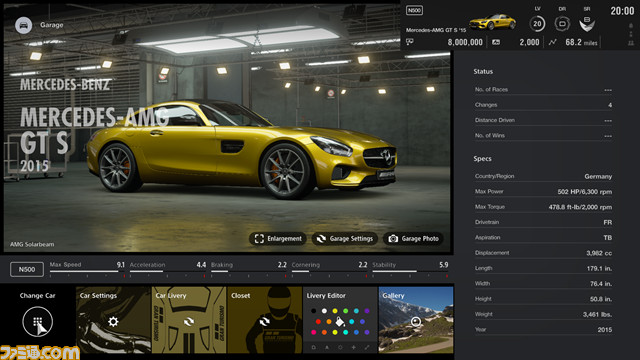Image resolution: width=640 pixels, height=360 pixels.
Task: Click the credits icon beside 8,000,000
Action: [410, 42]
